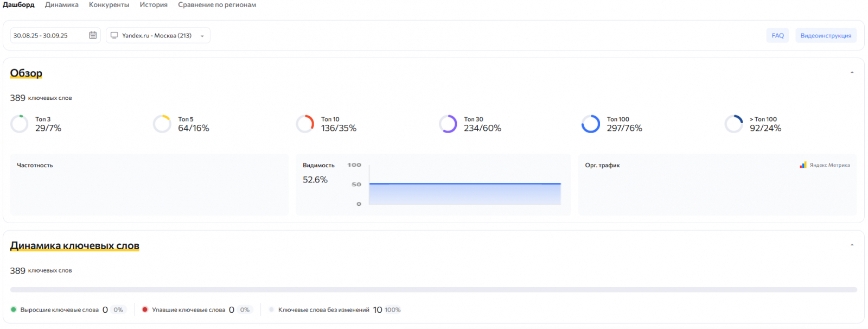The image size is (868, 329).
Task: Click the Видеоинструкция button
Action: tap(826, 35)
